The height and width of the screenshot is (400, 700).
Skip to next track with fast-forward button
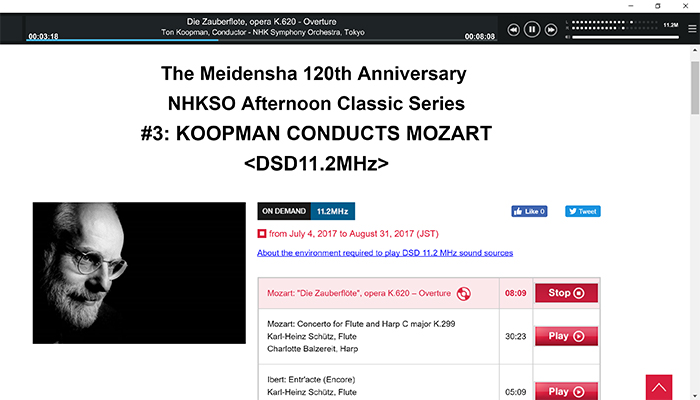[551, 30]
